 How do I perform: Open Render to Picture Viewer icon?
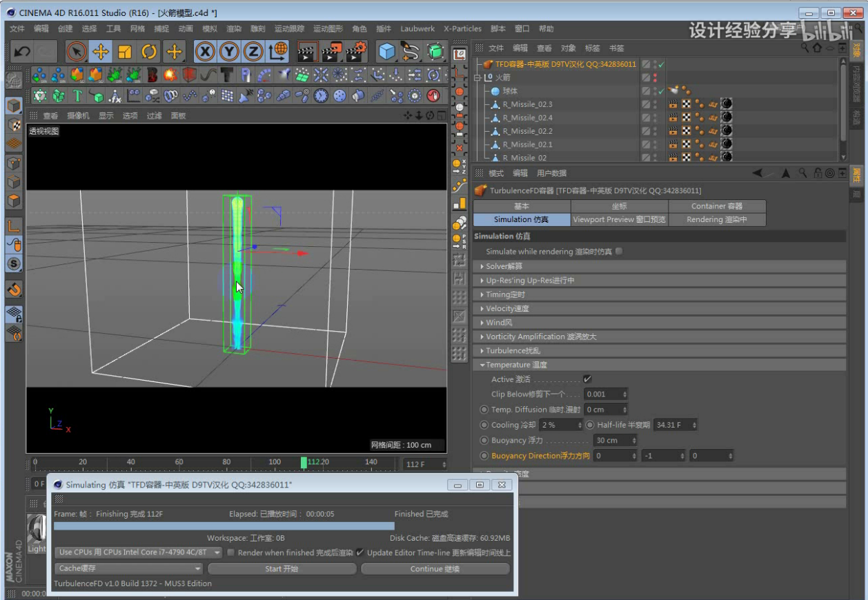332,52
